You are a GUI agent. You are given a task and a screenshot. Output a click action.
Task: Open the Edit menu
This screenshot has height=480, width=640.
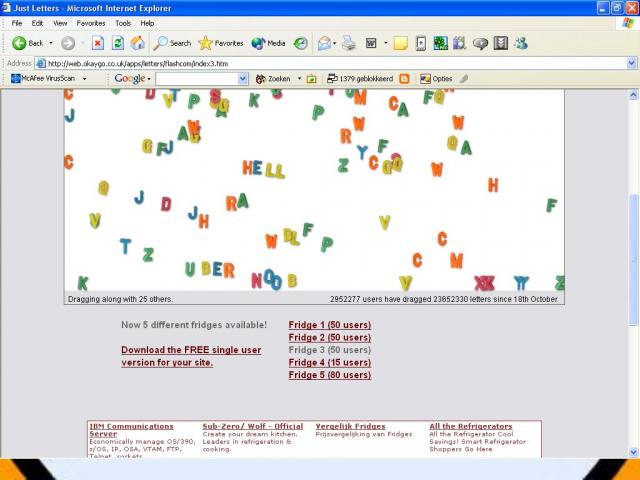37,23
